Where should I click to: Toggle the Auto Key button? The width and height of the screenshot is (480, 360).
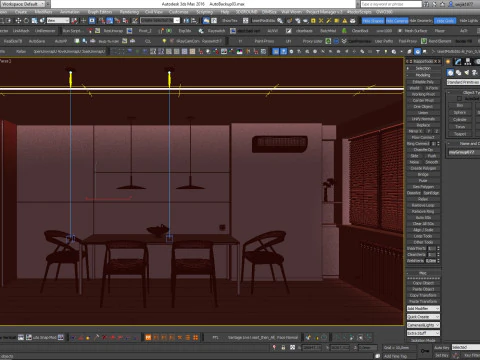tap(442, 348)
